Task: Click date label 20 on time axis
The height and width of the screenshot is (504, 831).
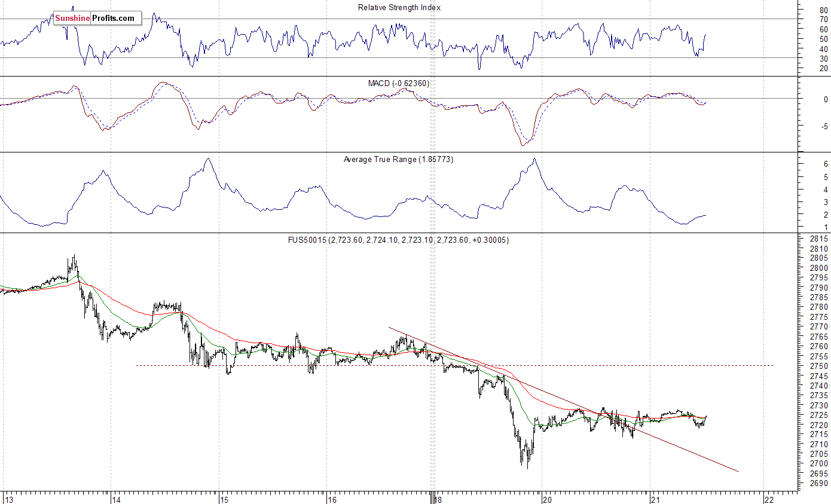Action: click(547, 500)
